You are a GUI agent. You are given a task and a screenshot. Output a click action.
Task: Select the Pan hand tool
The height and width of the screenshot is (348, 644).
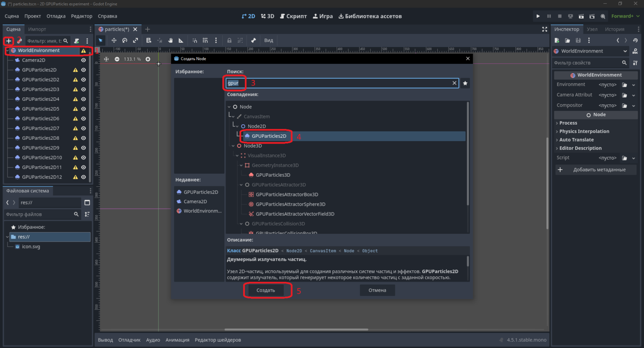pyautogui.click(x=170, y=40)
